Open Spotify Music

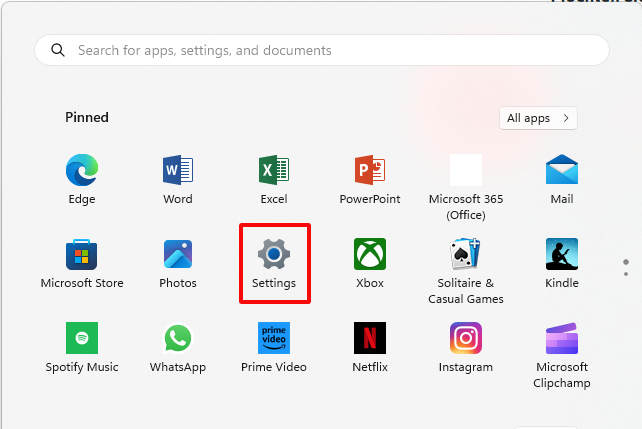point(82,339)
